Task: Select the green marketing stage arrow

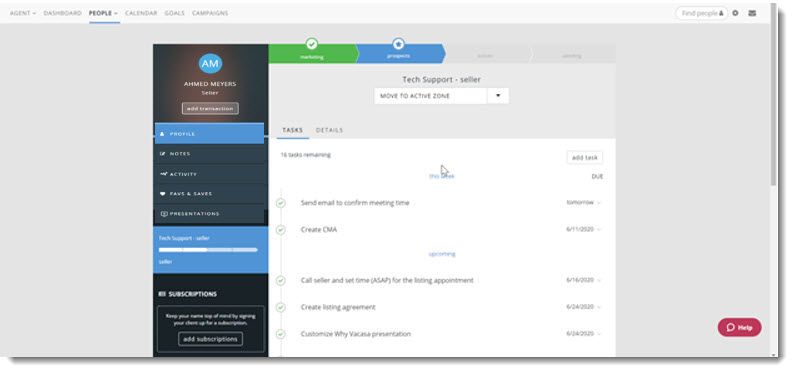Action: (313, 54)
